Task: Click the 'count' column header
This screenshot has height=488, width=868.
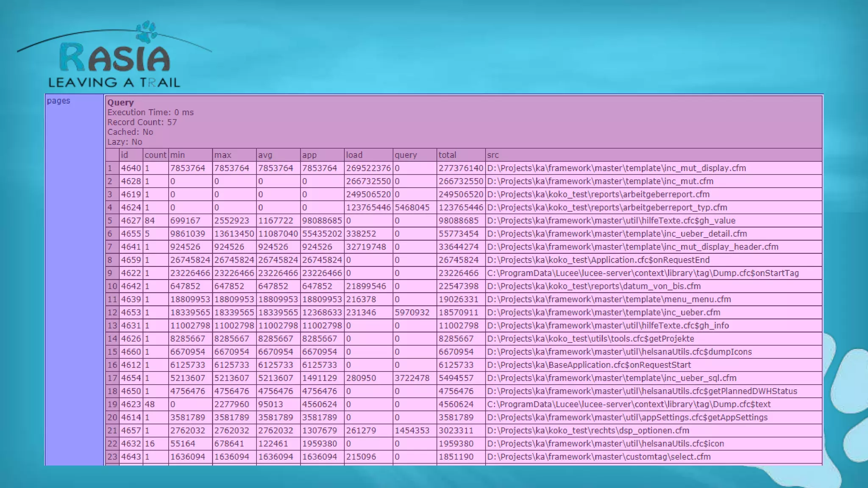Action: coord(155,155)
